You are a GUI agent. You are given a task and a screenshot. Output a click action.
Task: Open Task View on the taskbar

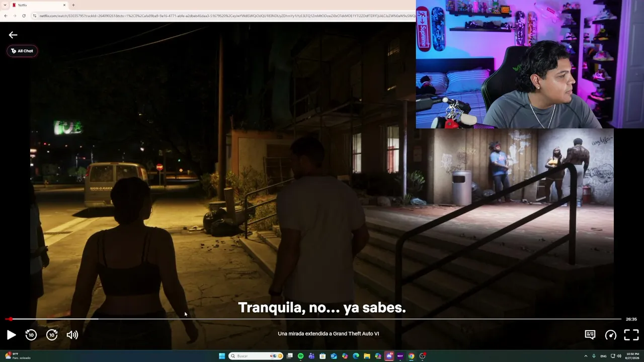[290, 356]
